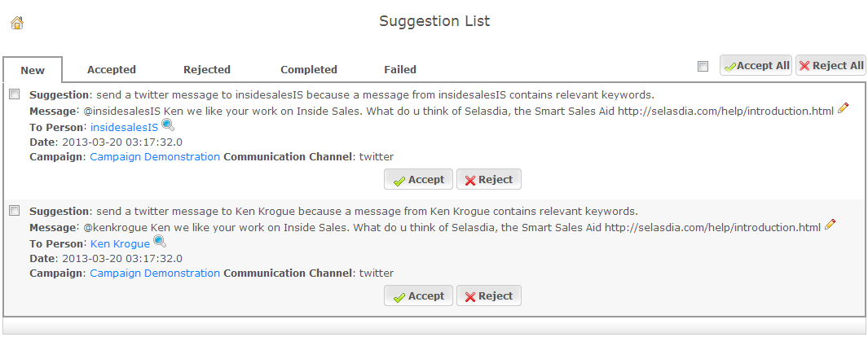Open the Failed tab
Screen dimensions: 868x337
[x=400, y=70]
